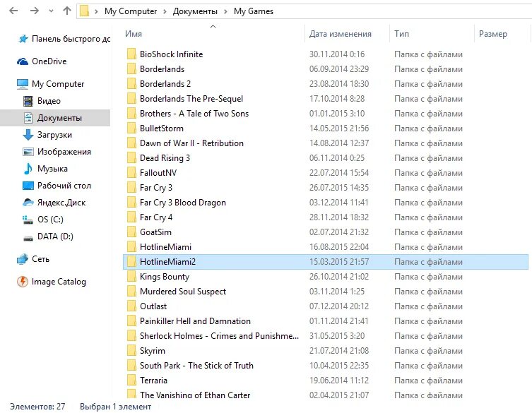The width and height of the screenshot is (532, 413).
Task: Click date 16.08.2015 22:04 cell
Action: pos(339,247)
